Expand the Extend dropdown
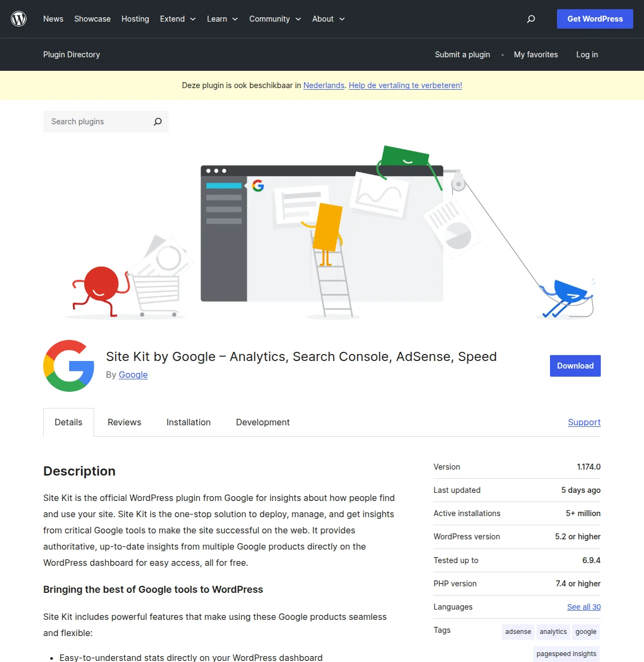The height and width of the screenshot is (662, 644). click(x=178, y=19)
